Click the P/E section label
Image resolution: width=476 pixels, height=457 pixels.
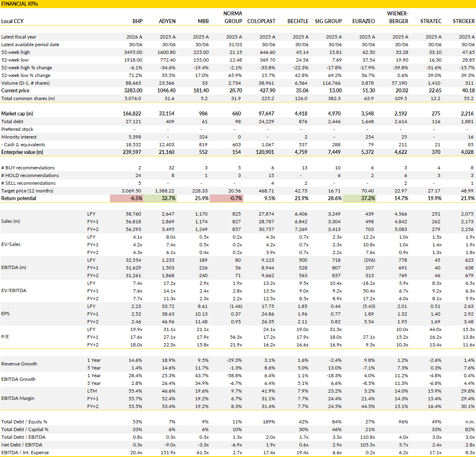(x=5, y=337)
